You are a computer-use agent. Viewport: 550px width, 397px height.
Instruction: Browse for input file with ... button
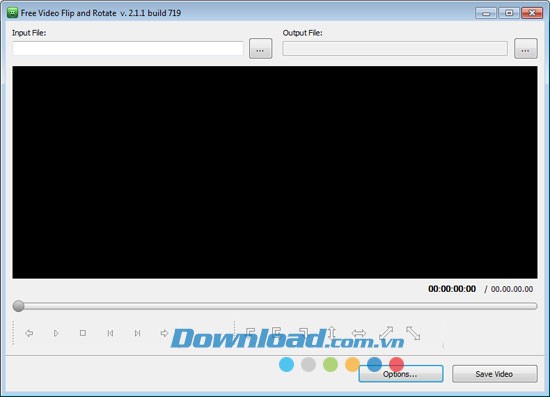261,49
